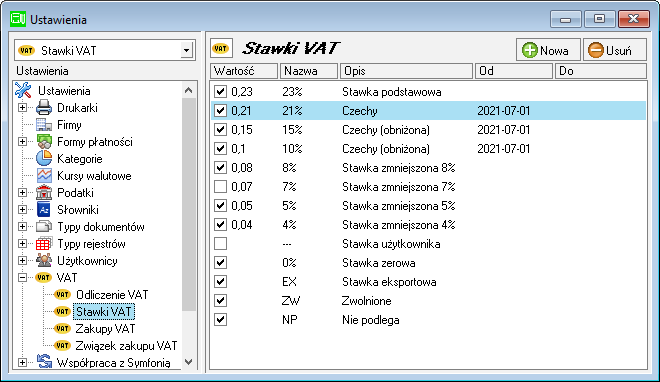Image resolution: width=660 pixels, height=382 pixels.
Task: Add a new VAT rate with Nowa
Action: tap(548, 50)
